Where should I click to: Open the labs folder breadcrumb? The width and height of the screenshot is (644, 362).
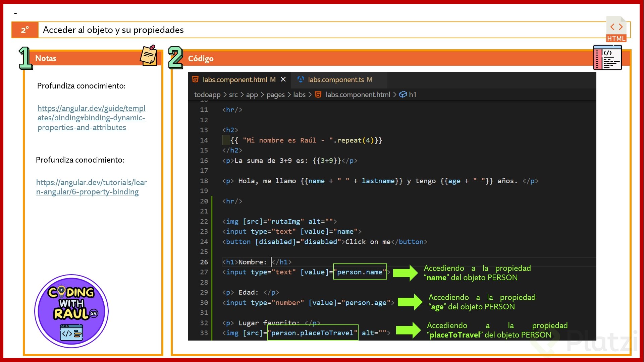(x=299, y=95)
